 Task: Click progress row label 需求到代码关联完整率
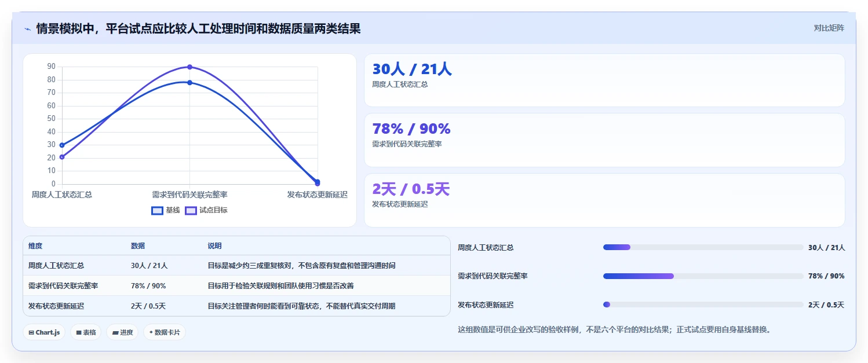tap(493, 276)
